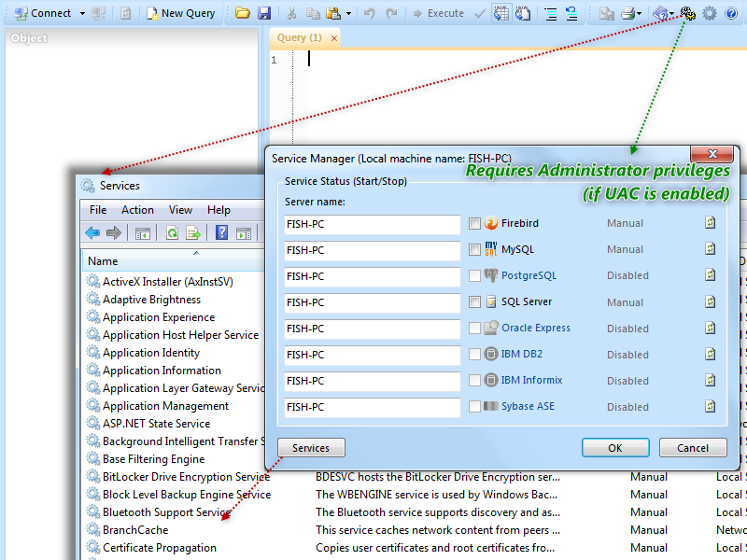The image size is (747, 560).
Task: Toggle the Sybase ASE service checkbox
Action: pos(474,406)
